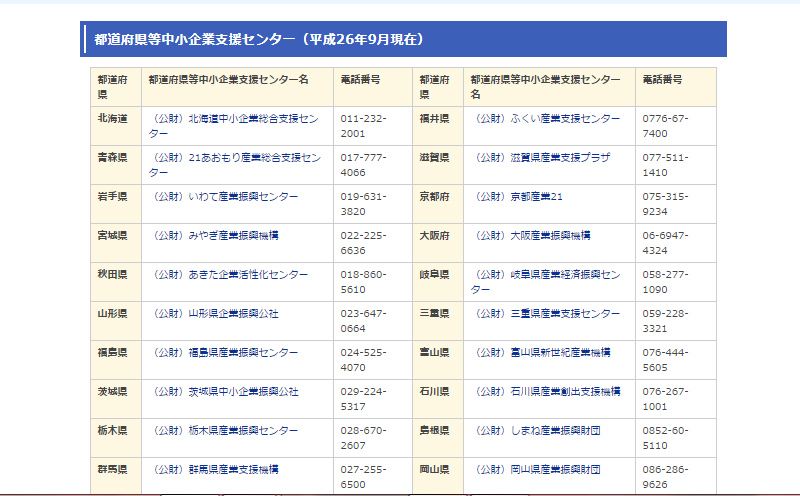Click phone number 029-224-5317
Screen dimensions: 800x496
click(x=363, y=399)
